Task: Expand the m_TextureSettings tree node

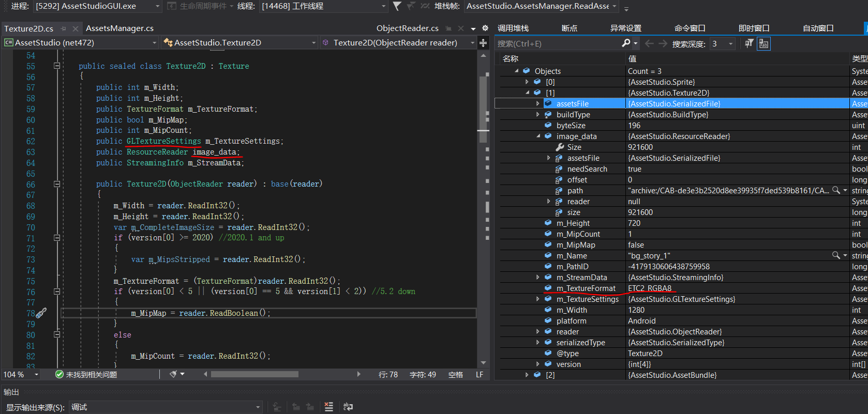Action: [x=538, y=299]
